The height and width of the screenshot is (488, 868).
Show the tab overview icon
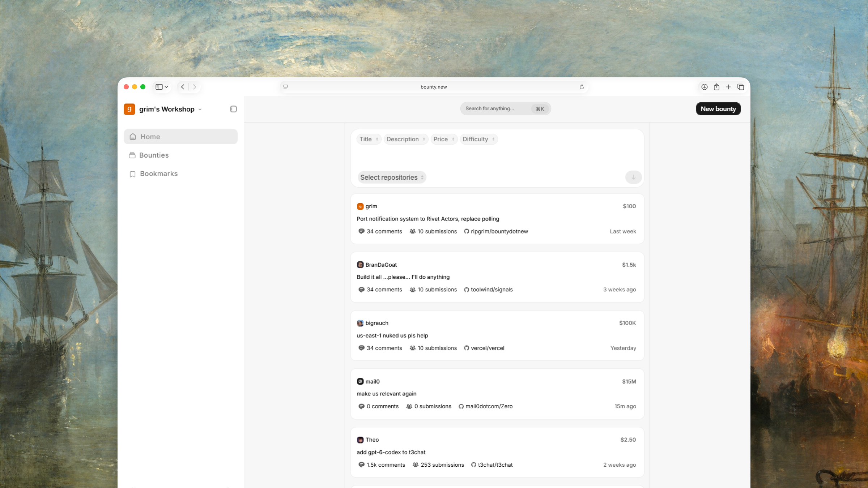click(x=741, y=87)
